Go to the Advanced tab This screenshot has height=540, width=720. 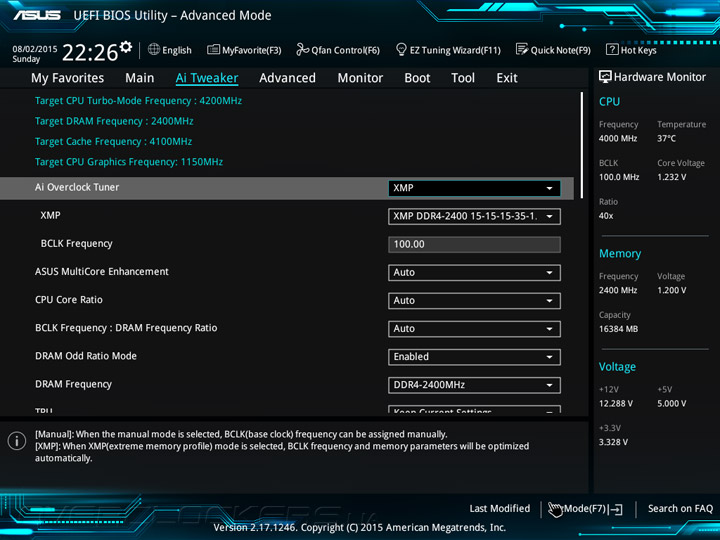287,78
